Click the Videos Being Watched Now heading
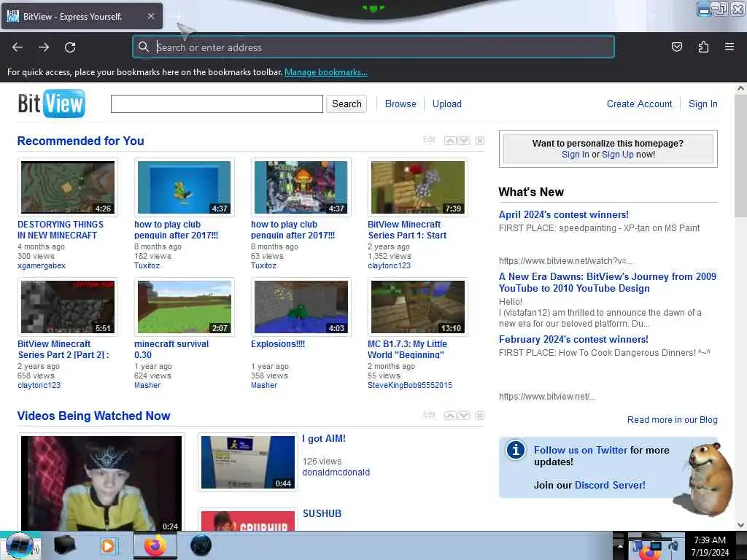Screen dimensions: 747x560 click(x=94, y=416)
